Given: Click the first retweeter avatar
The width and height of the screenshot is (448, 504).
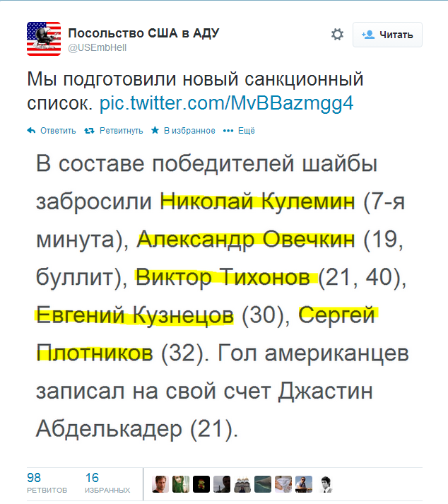Looking at the screenshot, I should [x=160, y=484].
